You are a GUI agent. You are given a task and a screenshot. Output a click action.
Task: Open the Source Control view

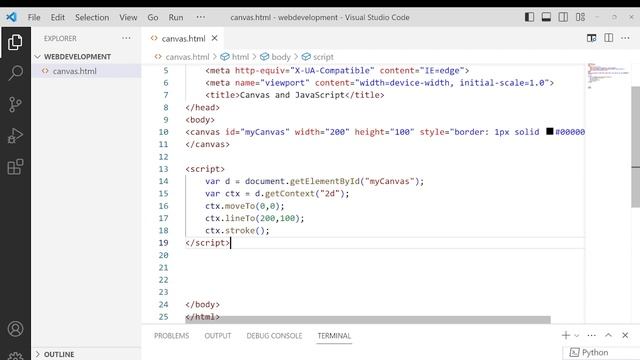[x=15, y=104]
